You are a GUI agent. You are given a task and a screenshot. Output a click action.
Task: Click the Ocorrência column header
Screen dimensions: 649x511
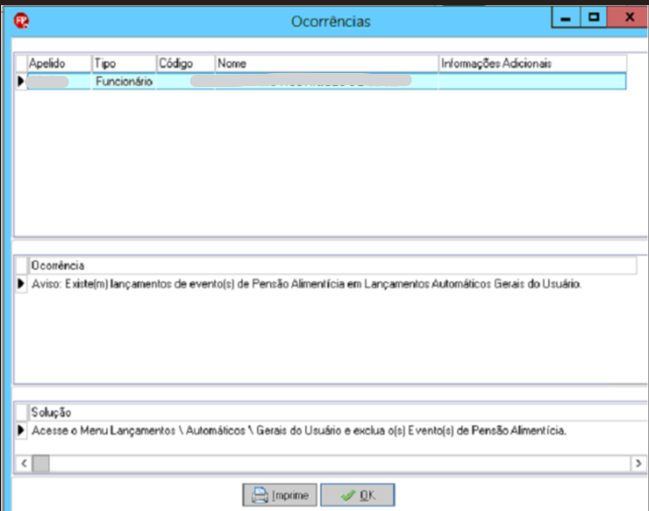[x=333, y=266]
